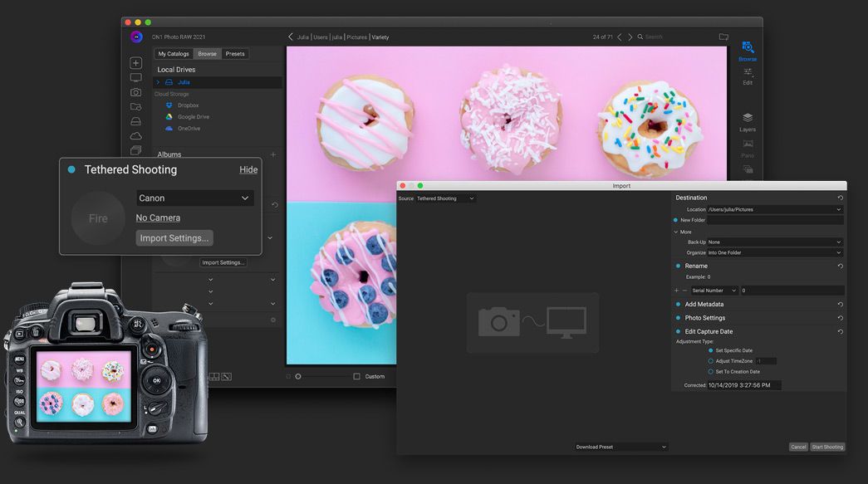Toggle the Rename section on or off
Screen dimensions: 868x484
[x=678, y=266]
